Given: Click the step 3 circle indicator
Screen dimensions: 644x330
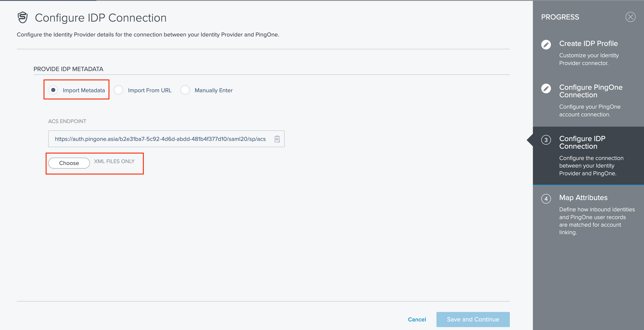Looking at the screenshot, I should pyautogui.click(x=546, y=140).
